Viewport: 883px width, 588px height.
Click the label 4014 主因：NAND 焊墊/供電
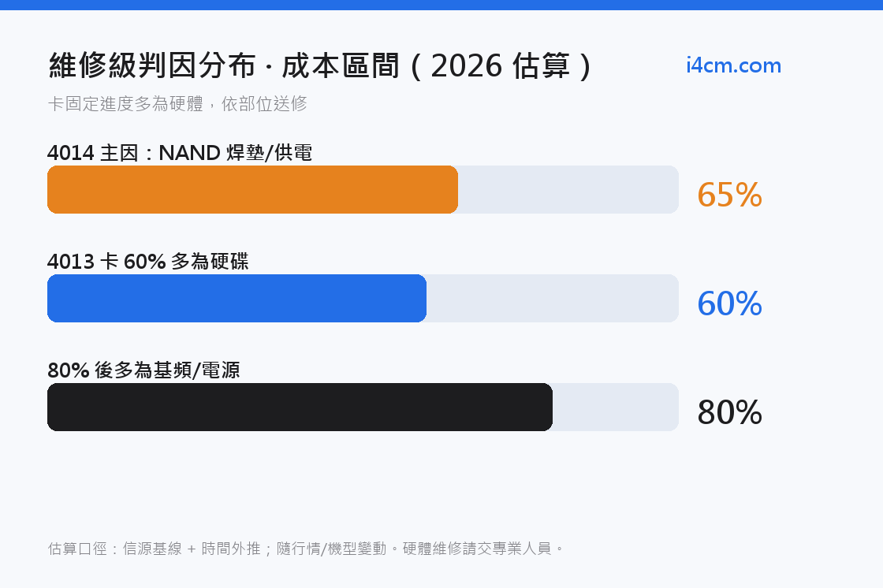point(180,153)
